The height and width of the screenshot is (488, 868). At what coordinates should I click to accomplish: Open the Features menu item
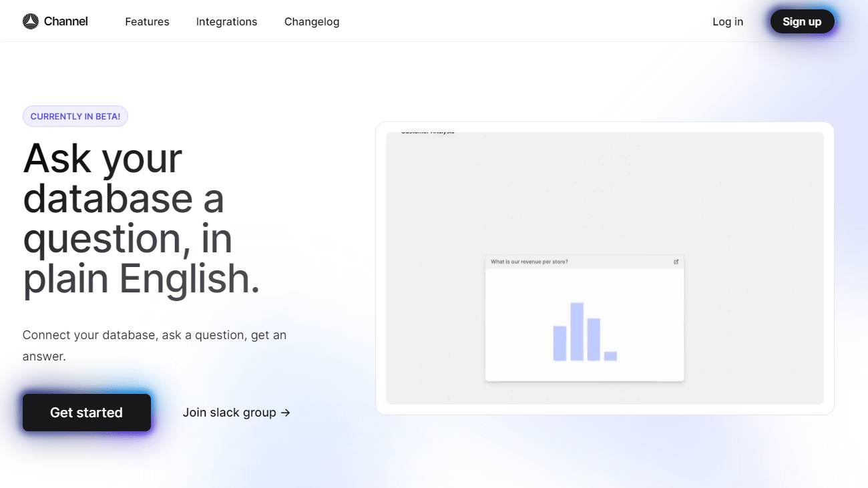coord(147,21)
